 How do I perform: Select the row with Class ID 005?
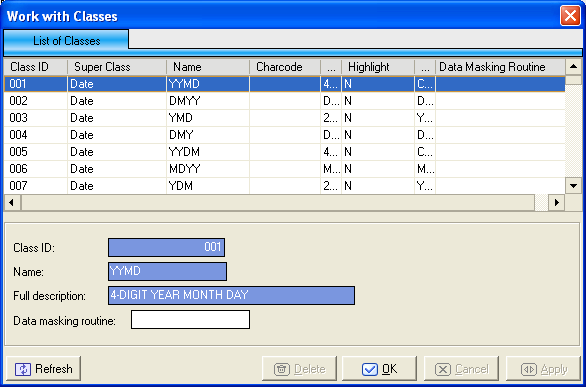pyautogui.click(x=284, y=152)
